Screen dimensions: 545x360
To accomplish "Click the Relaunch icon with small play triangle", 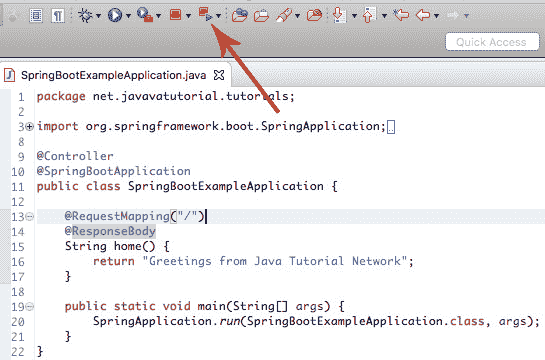I will tap(205, 15).
